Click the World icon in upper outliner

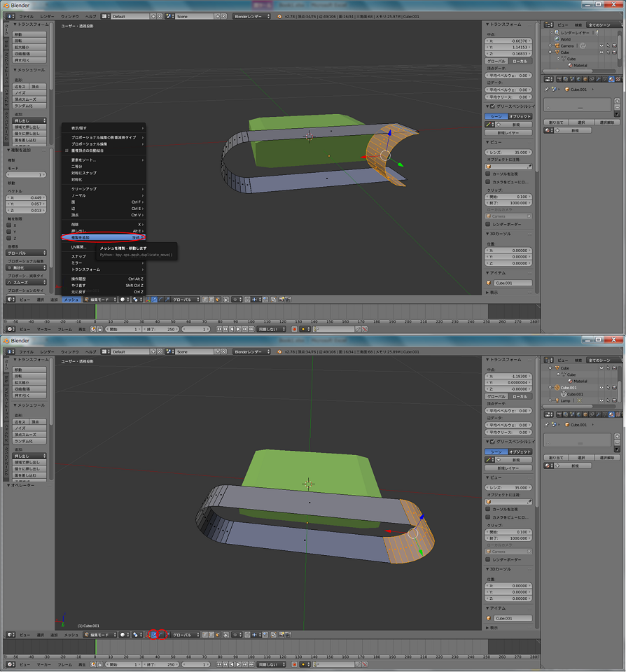[557, 39]
